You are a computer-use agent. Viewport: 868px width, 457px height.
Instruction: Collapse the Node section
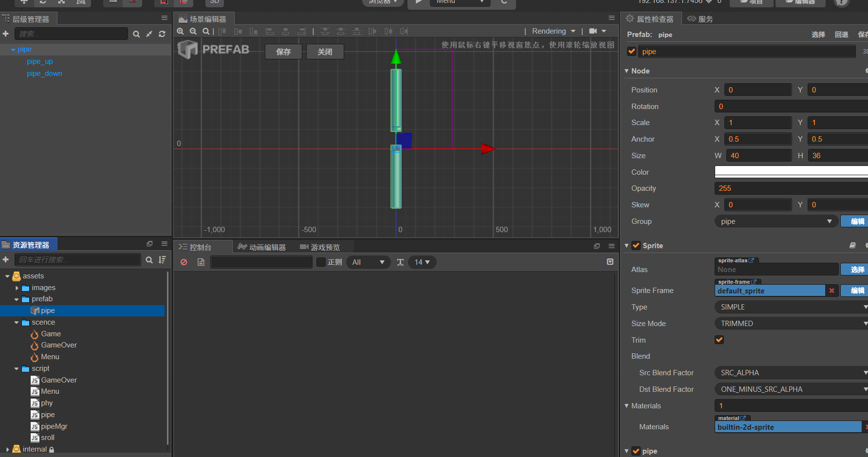coord(627,71)
